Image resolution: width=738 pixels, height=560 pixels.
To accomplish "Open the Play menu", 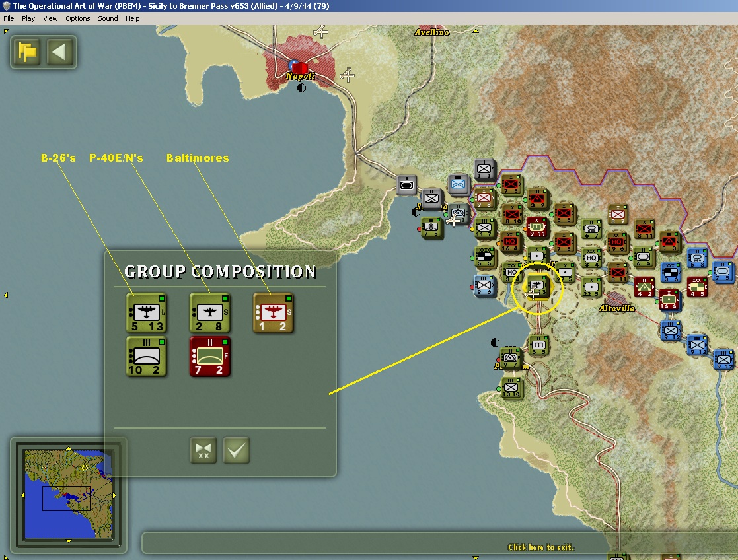I will (x=28, y=18).
